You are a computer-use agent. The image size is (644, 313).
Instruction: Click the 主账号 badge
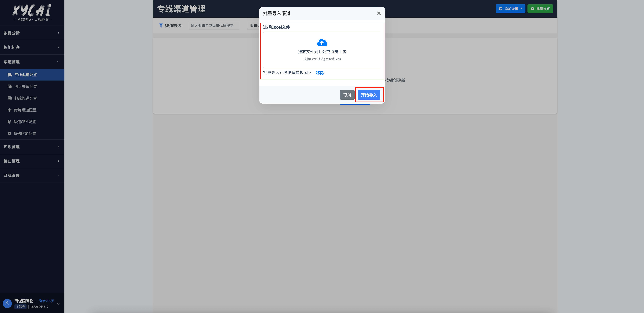[x=20, y=307]
